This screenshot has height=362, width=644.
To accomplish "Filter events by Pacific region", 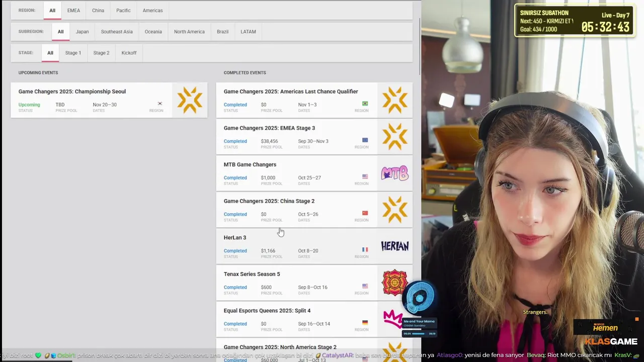I will point(123,11).
